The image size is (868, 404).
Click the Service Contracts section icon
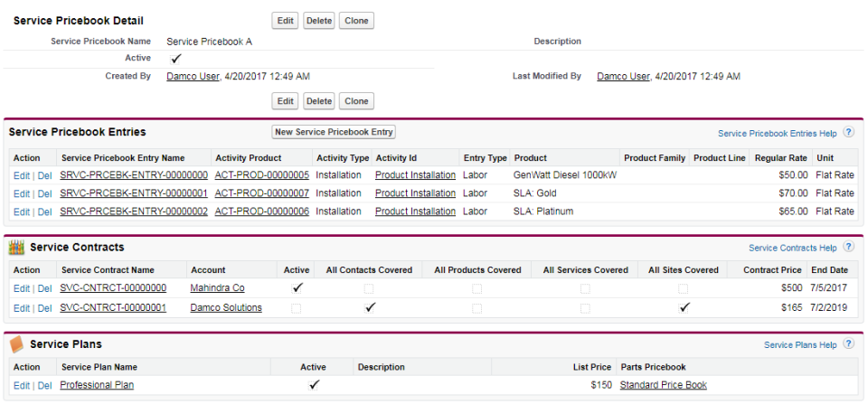click(16, 247)
